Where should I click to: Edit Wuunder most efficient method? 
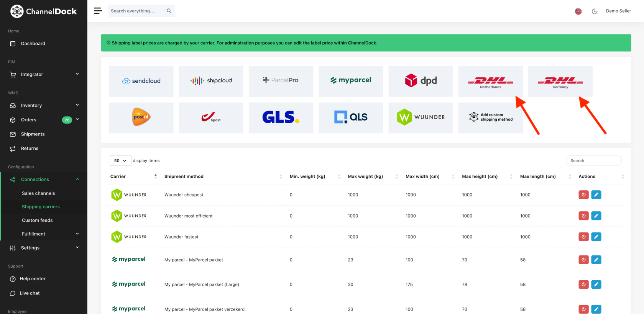click(596, 216)
